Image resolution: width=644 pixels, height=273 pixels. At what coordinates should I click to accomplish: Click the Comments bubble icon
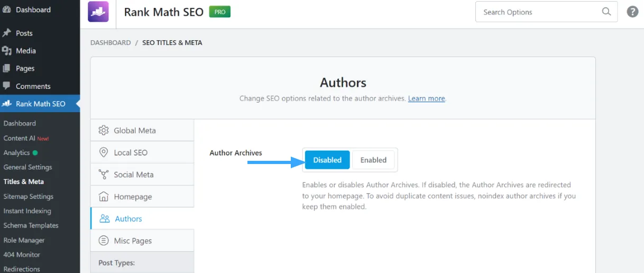click(7, 86)
